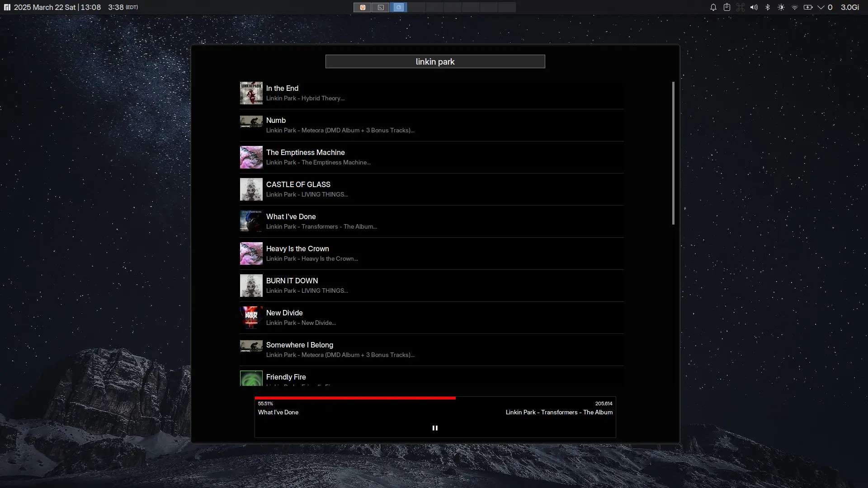
Task: Open the clipboard icon in top bar
Action: 727,7
